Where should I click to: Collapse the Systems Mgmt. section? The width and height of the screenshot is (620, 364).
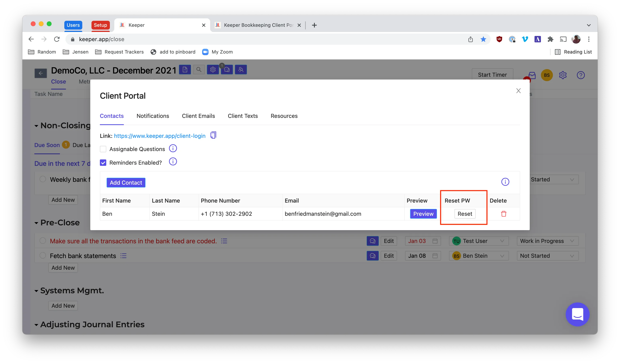coord(36,291)
